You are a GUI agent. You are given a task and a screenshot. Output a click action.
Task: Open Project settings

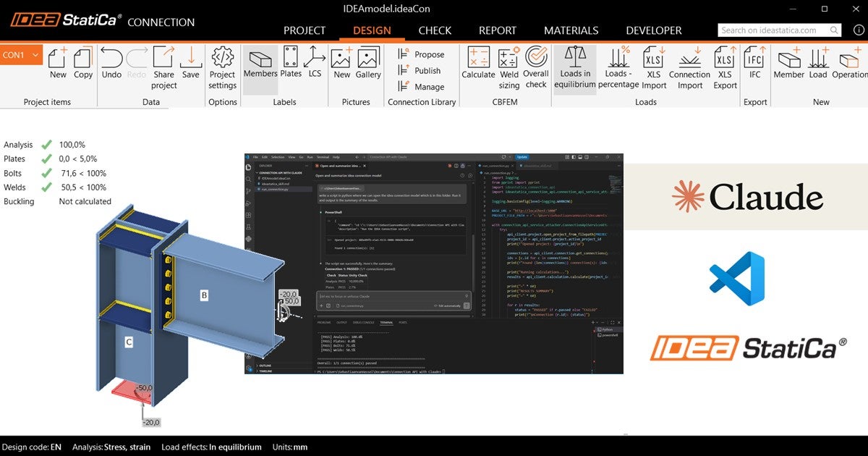223,68
